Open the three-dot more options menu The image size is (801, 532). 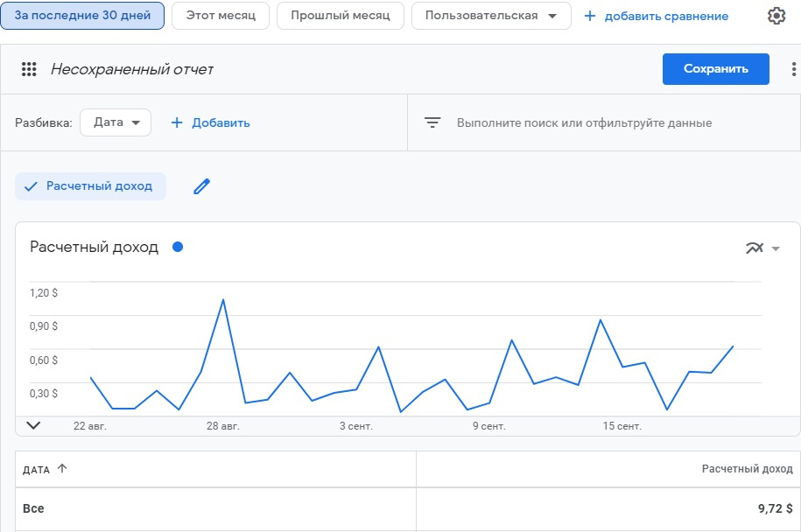[793, 69]
